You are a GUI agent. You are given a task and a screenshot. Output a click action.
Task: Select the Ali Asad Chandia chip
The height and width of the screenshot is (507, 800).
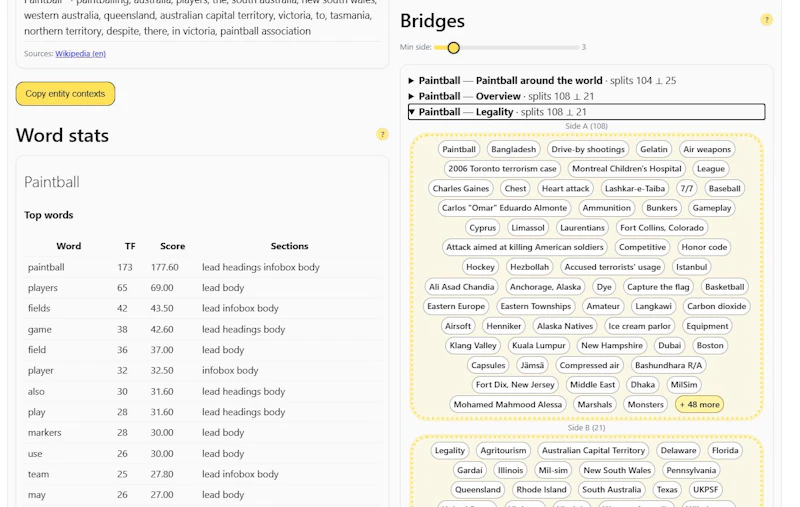click(x=461, y=287)
